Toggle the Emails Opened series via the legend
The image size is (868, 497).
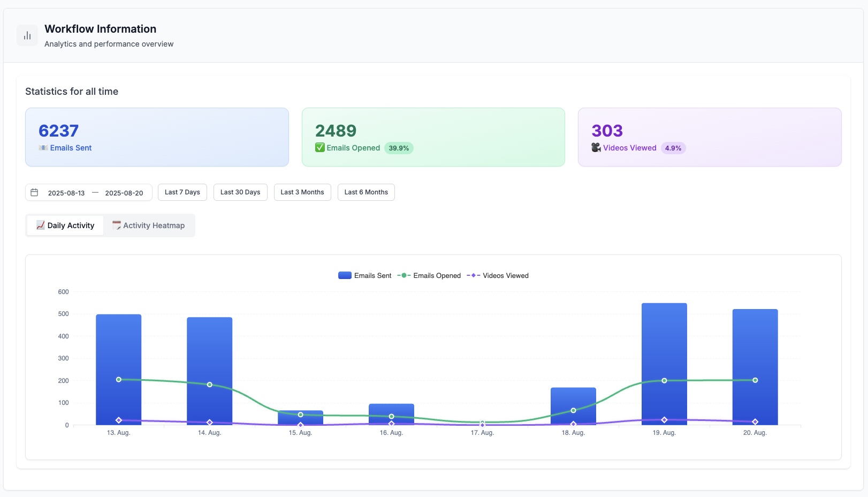[437, 275]
